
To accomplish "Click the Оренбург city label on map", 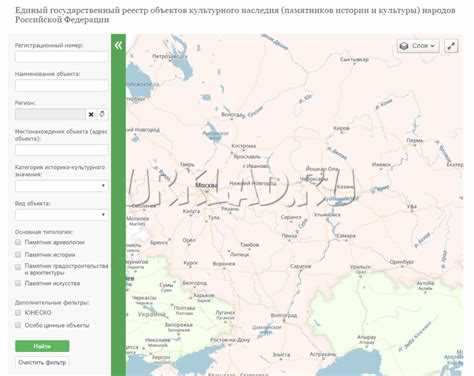I will (x=402, y=262).
